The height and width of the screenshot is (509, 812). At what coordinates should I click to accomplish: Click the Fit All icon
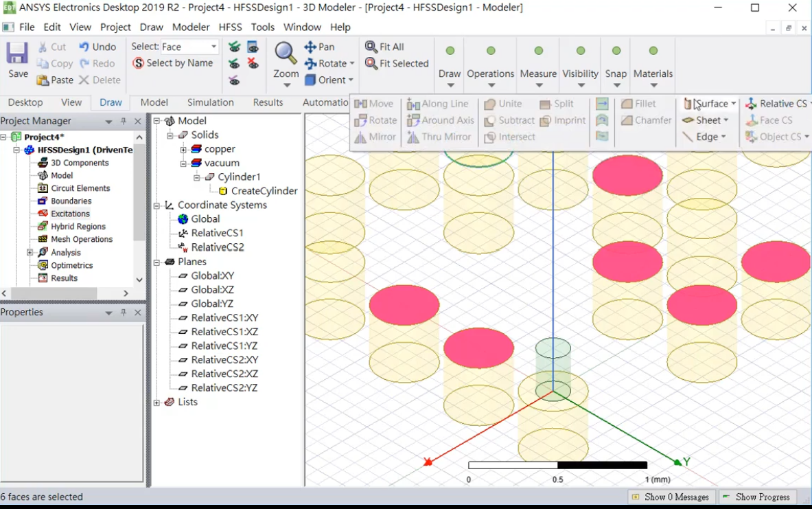pos(371,47)
